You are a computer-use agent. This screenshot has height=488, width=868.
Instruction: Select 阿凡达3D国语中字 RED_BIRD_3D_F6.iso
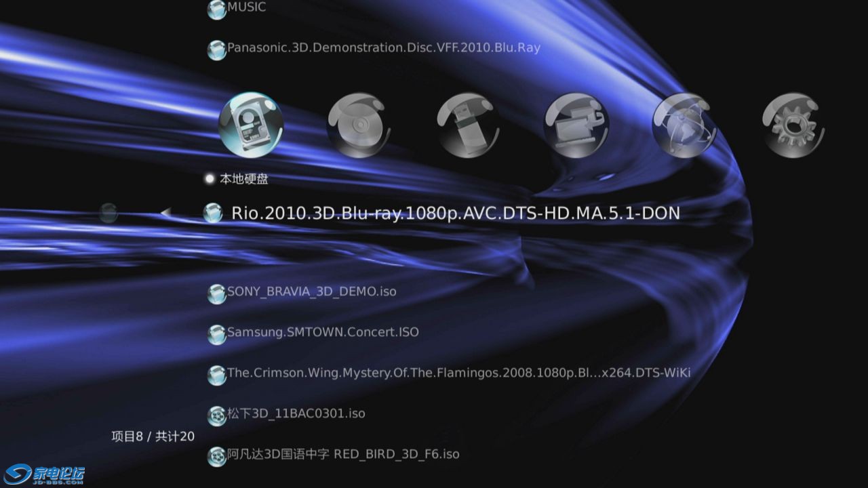[343, 454]
